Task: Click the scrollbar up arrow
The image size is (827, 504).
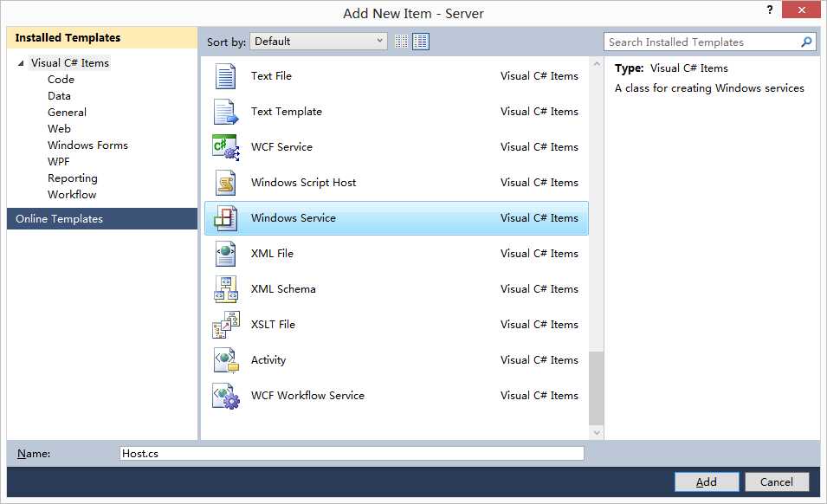Action: (597, 64)
